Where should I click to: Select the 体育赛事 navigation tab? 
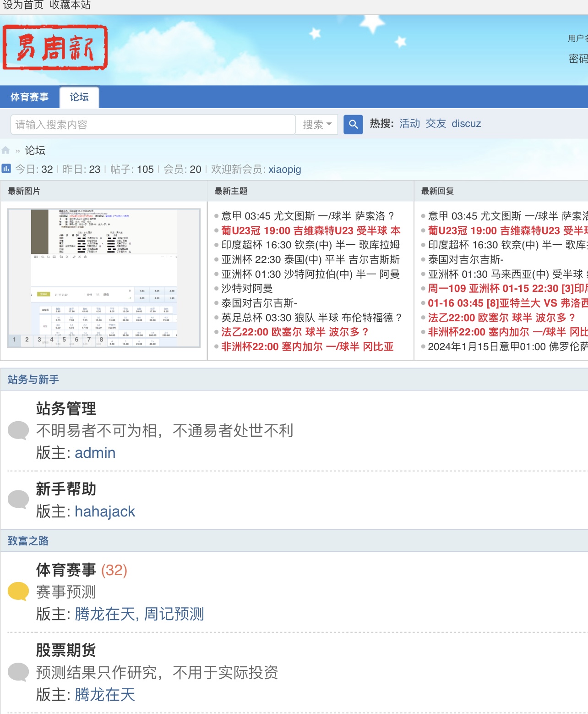click(30, 97)
